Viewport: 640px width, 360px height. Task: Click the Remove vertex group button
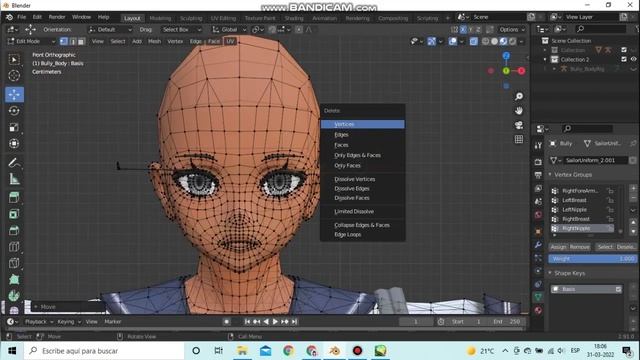[x=579, y=247]
